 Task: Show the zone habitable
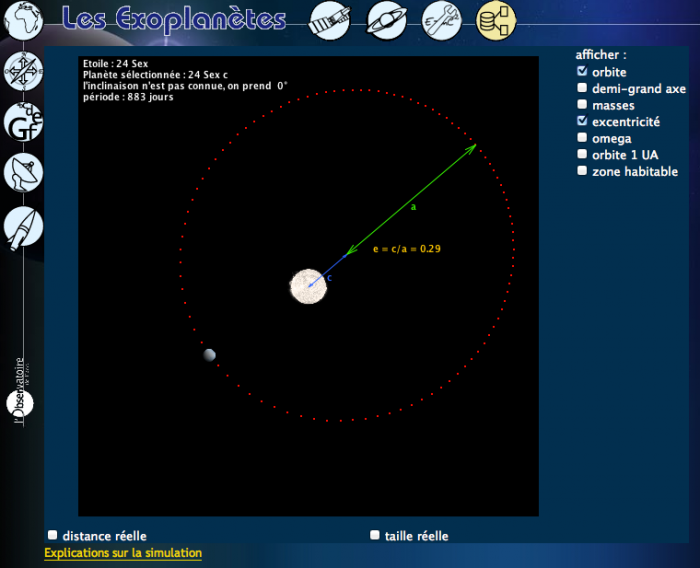582,171
